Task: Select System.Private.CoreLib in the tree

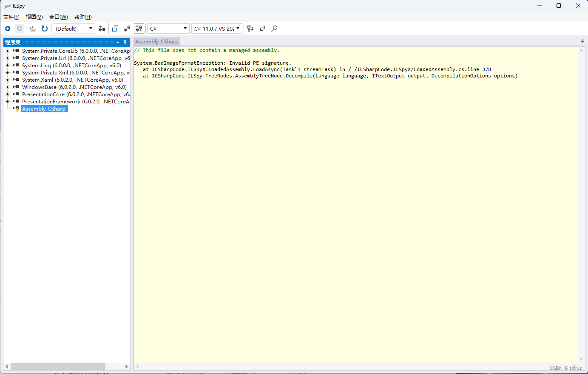Action: [76, 51]
